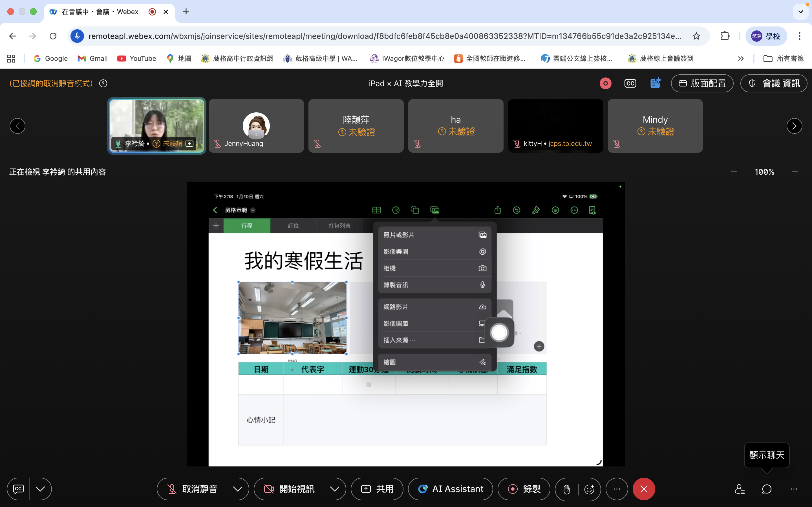812x507 pixels.
Task: Toggle the 錄製 record button
Action: [x=524, y=489]
